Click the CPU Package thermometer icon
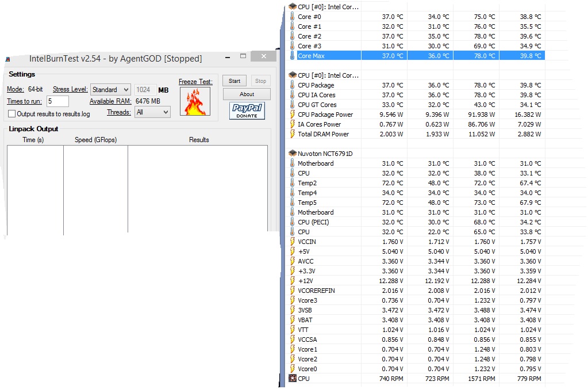 point(293,85)
